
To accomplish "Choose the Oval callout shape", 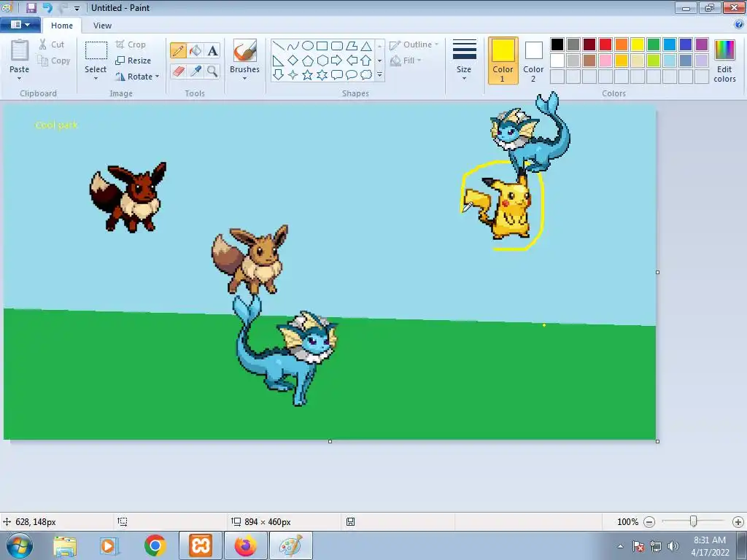I will tap(352, 75).
